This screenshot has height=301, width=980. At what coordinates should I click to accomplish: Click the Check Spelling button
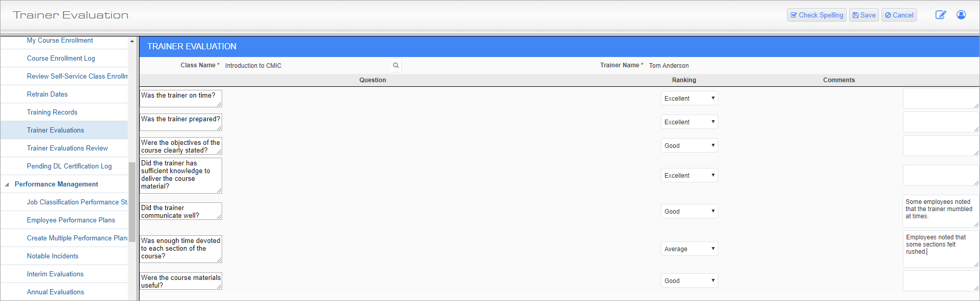point(817,15)
